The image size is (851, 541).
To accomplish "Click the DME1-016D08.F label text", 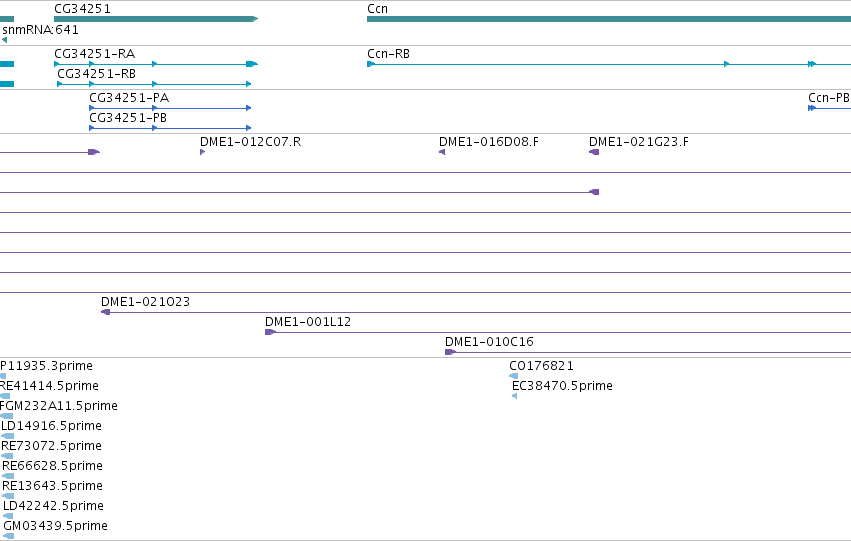I will tap(488, 142).
